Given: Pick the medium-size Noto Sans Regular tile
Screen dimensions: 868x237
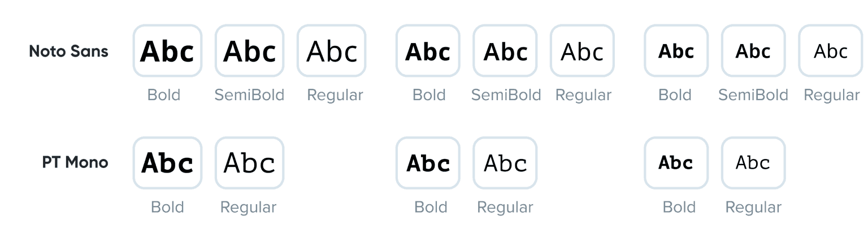Looking at the screenshot, I should pos(582,51).
